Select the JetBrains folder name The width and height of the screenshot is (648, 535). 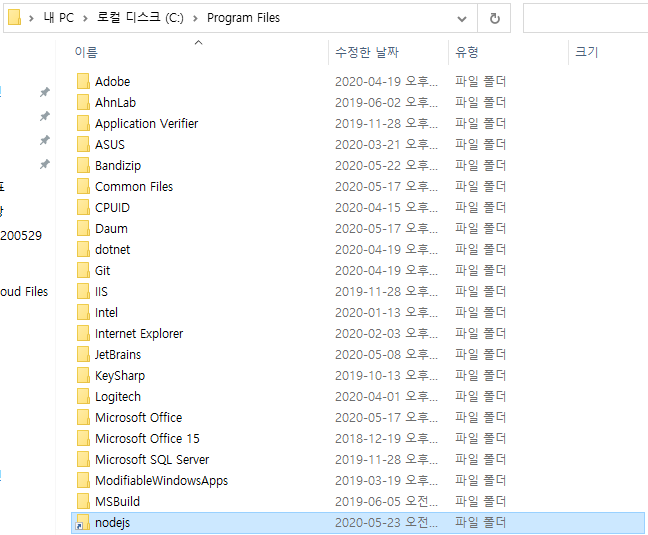[118, 355]
